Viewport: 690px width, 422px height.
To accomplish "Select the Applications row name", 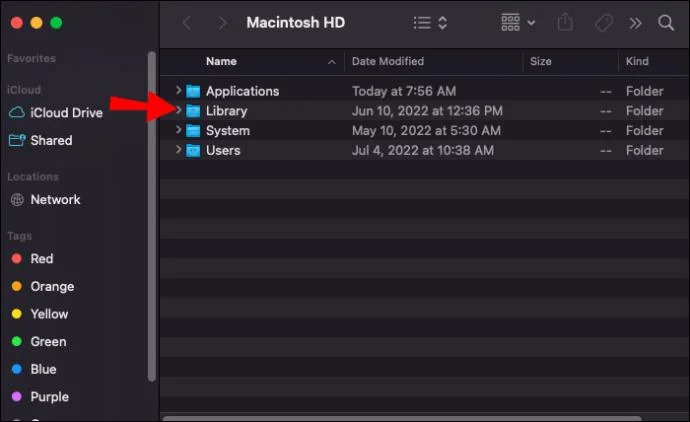I will pos(242,91).
